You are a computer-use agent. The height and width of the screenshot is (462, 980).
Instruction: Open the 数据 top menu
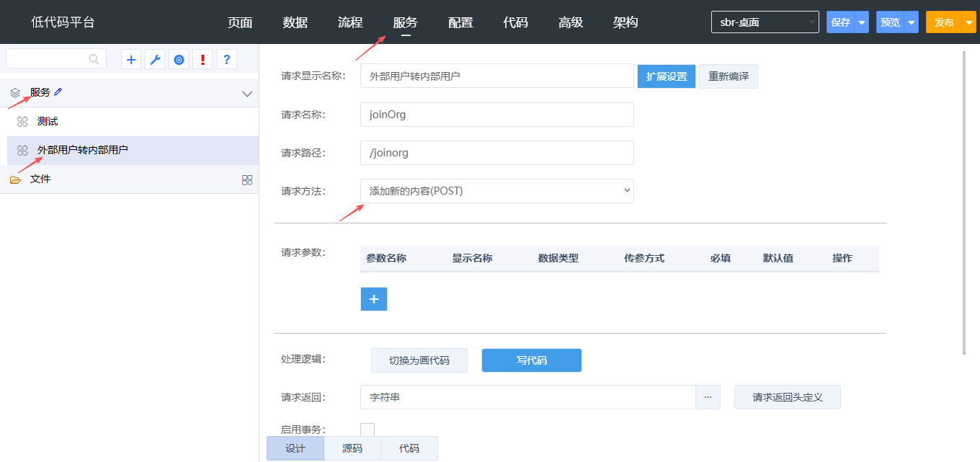295,22
